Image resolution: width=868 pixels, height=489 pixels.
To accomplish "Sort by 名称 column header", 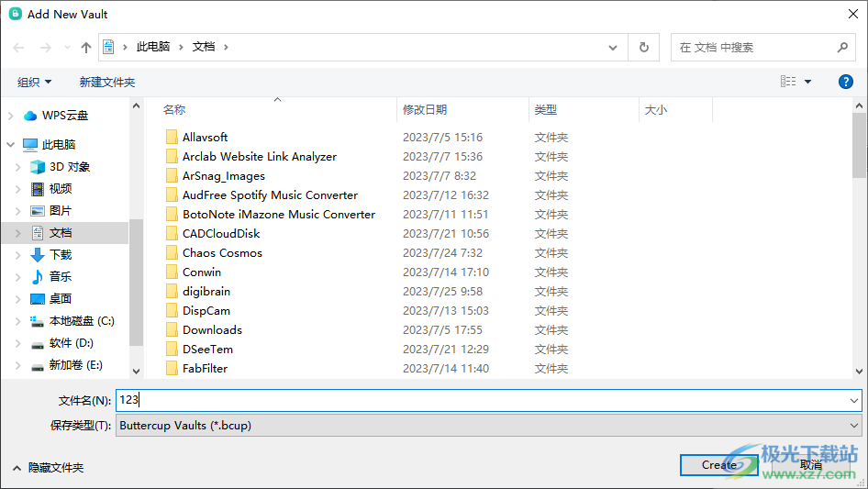I will 173,110.
